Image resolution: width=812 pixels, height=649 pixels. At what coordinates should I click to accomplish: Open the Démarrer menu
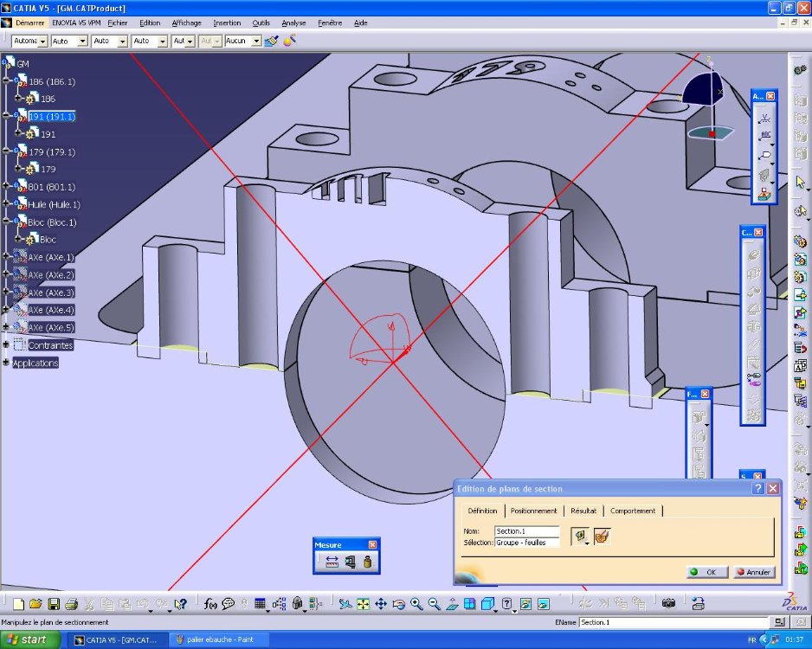pos(29,22)
